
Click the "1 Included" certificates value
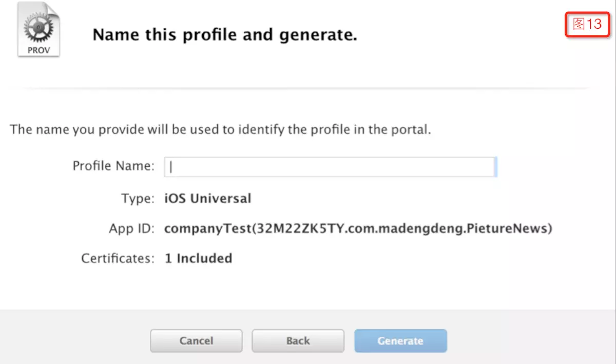[x=198, y=258]
